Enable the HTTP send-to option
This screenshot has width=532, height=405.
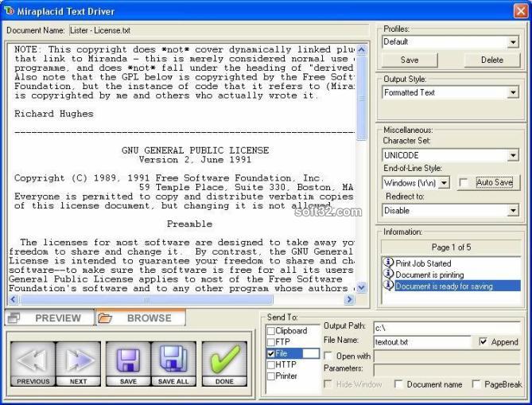pos(270,365)
